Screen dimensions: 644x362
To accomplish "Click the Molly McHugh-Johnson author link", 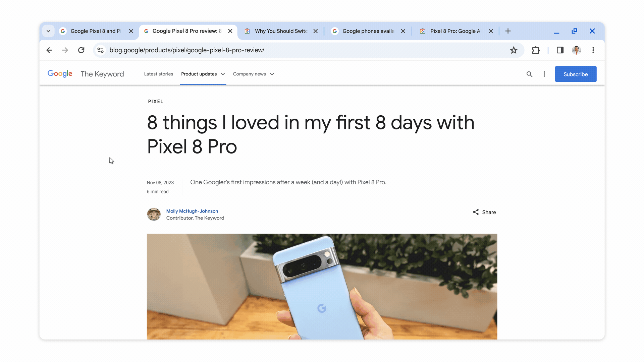I will tap(192, 211).
